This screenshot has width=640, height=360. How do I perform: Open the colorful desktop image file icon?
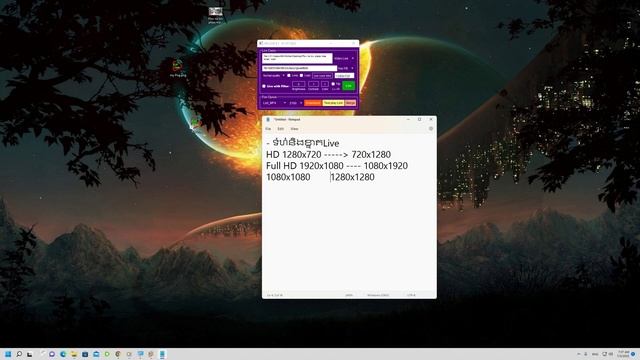coord(178,68)
